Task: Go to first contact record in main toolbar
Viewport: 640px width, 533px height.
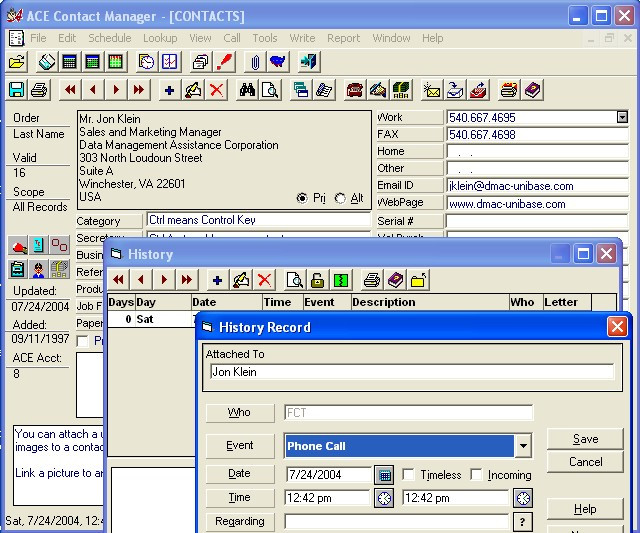Action: [x=70, y=90]
